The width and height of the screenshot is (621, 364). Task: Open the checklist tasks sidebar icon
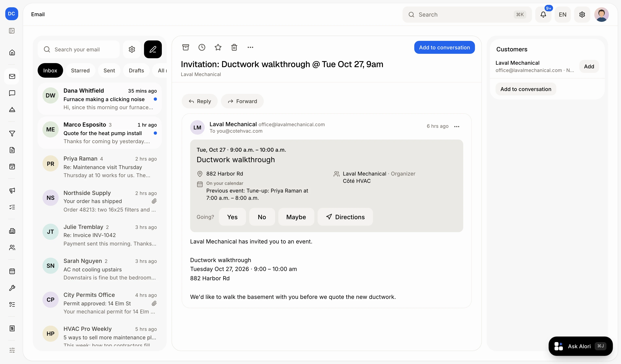click(x=12, y=207)
